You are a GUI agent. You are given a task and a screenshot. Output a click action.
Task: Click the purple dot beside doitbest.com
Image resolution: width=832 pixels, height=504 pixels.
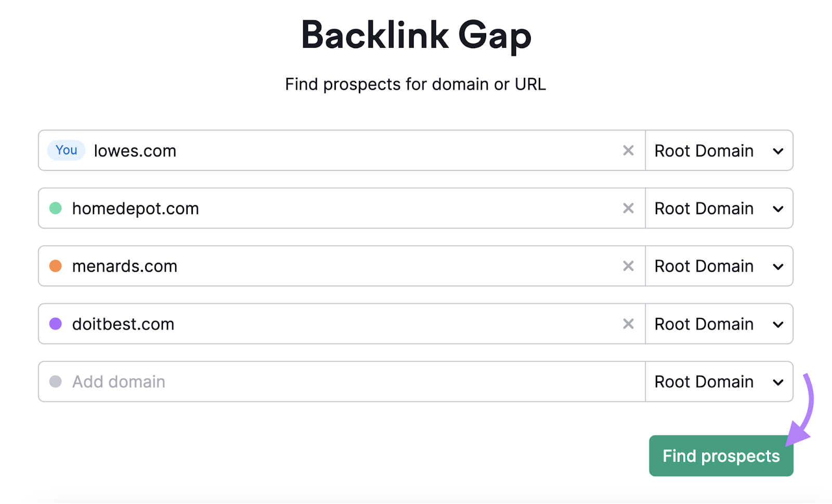(x=57, y=324)
